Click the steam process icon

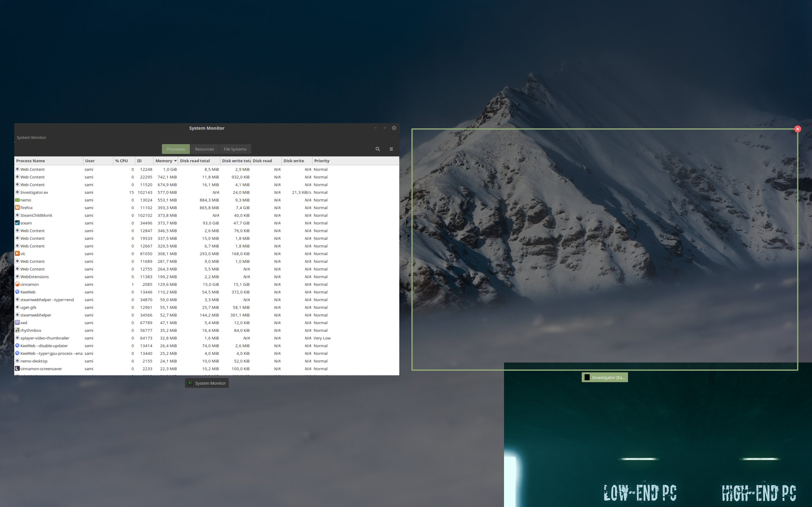17,223
